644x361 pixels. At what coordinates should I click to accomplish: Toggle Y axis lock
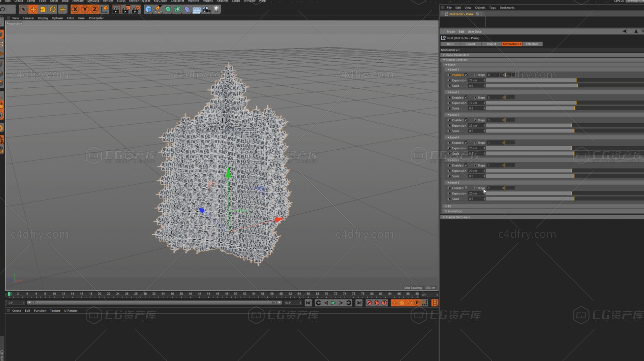85,9
